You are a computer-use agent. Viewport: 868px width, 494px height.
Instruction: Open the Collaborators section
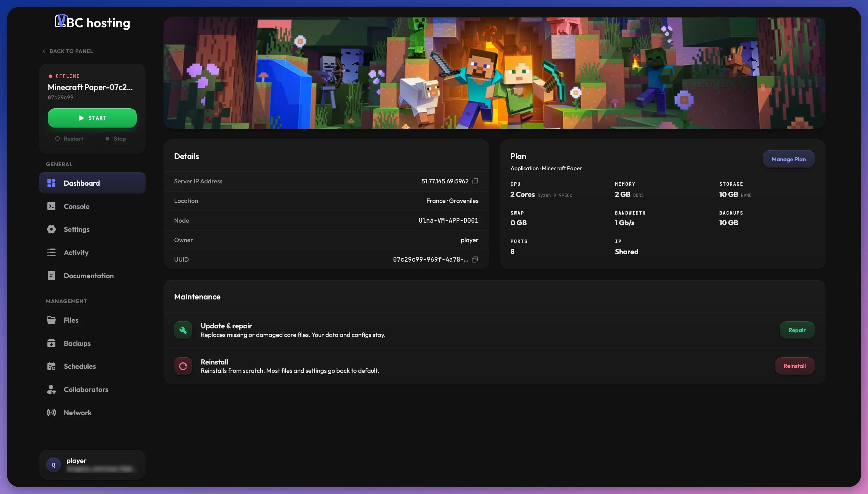point(92,389)
